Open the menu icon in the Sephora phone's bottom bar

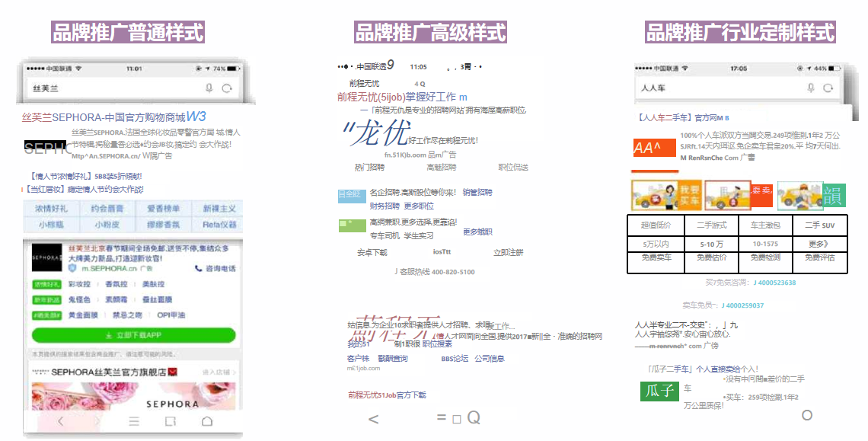(x=134, y=422)
